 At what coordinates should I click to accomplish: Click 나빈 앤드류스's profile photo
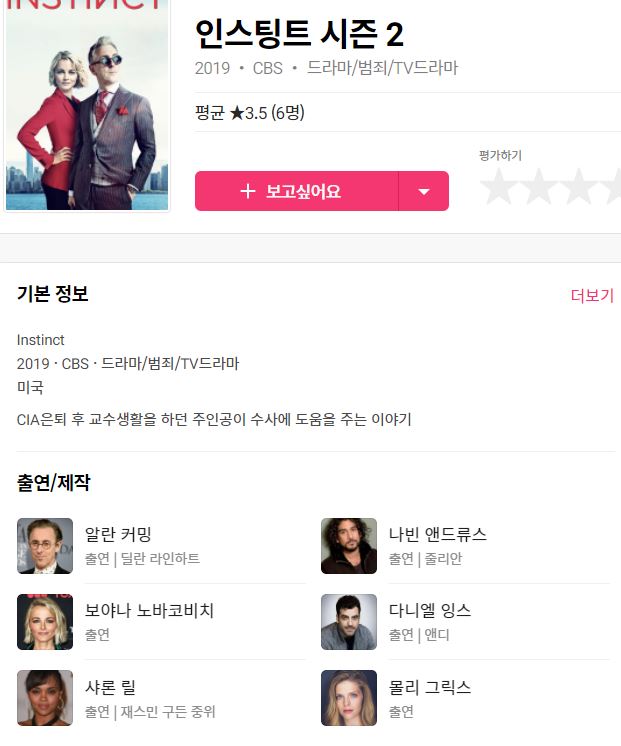349,546
